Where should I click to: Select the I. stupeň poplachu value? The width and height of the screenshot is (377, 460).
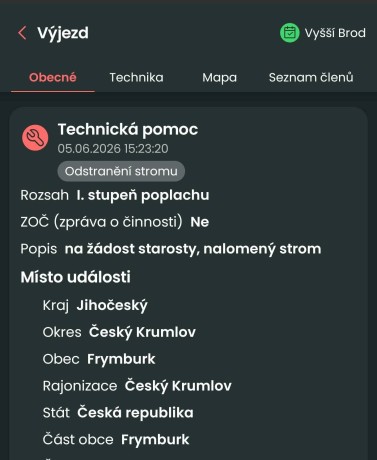pyautogui.click(x=143, y=195)
